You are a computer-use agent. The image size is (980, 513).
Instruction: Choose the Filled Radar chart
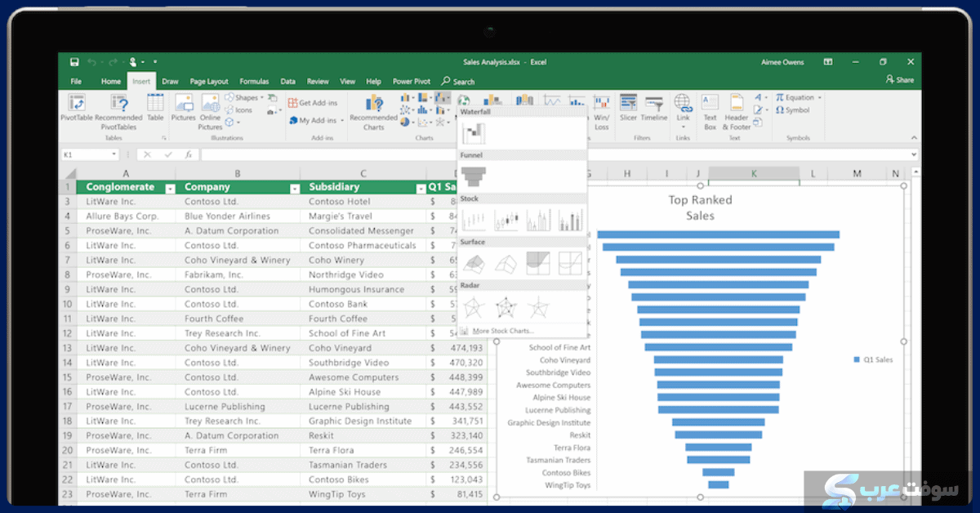[x=537, y=307]
